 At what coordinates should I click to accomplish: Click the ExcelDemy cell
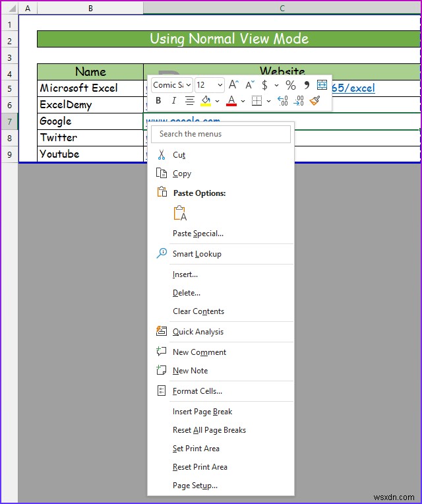pyautogui.click(x=90, y=105)
